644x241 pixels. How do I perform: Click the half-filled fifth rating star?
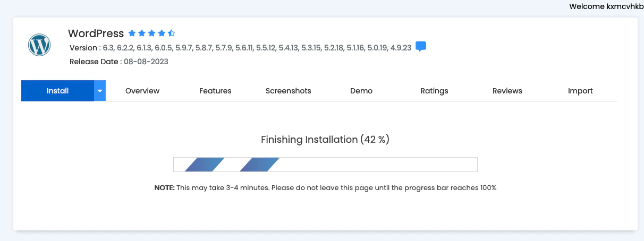pos(171,33)
